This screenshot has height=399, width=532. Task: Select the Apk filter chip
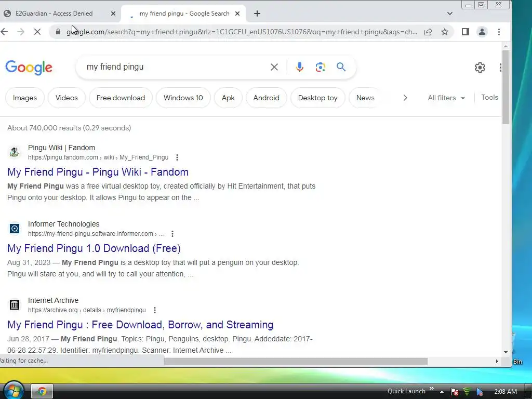coord(228,98)
